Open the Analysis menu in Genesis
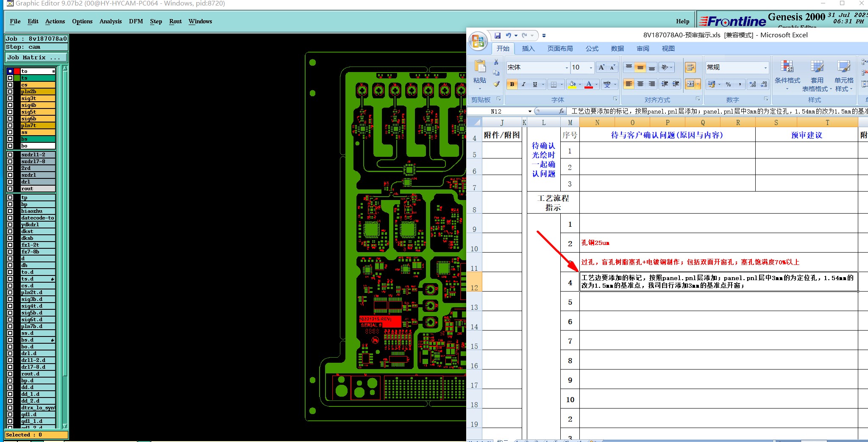868x442 pixels. pyautogui.click(x=111, y=21)
